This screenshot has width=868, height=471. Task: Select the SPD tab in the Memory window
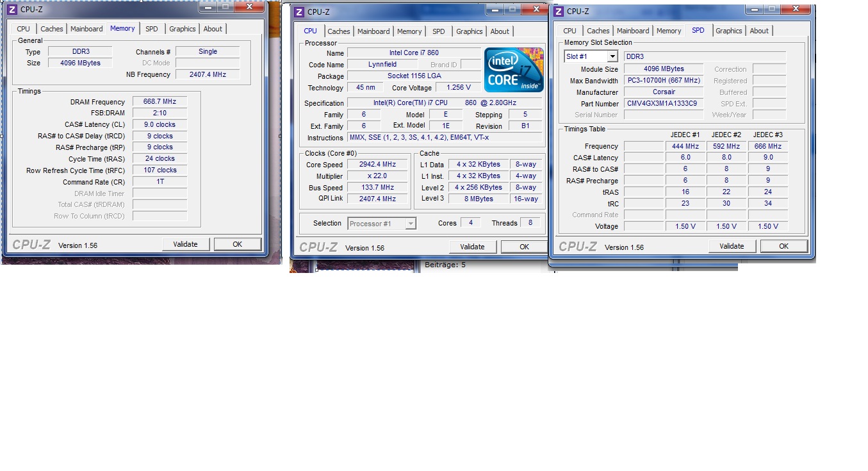point(152,29)
